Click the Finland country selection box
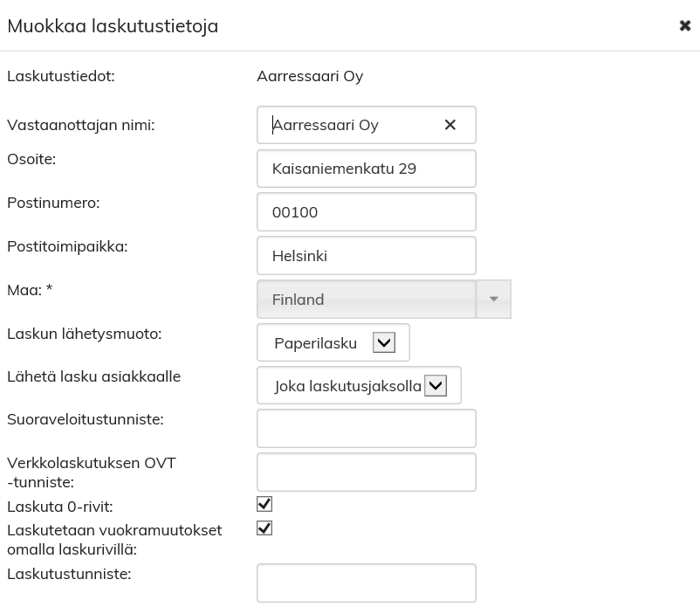700x607 pixels. [x=367, y=300]
